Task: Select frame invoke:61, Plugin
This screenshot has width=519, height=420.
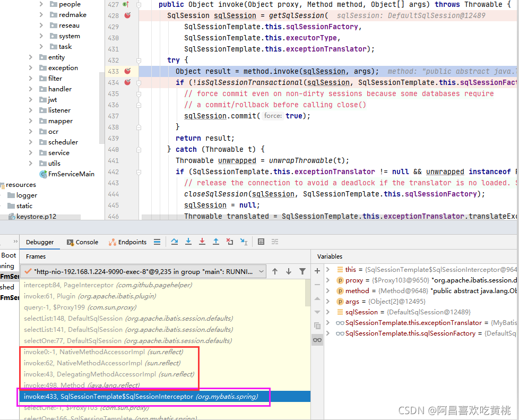Action: pos(90,296)
